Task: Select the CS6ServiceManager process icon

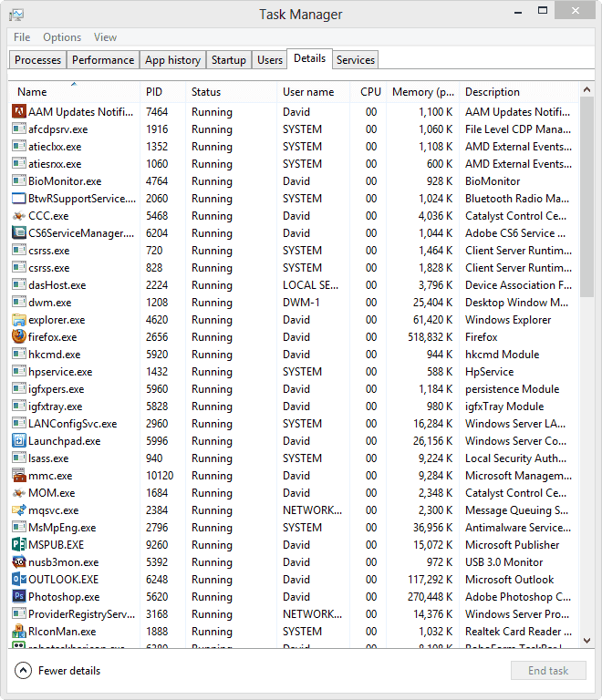Action: [19, 233]
